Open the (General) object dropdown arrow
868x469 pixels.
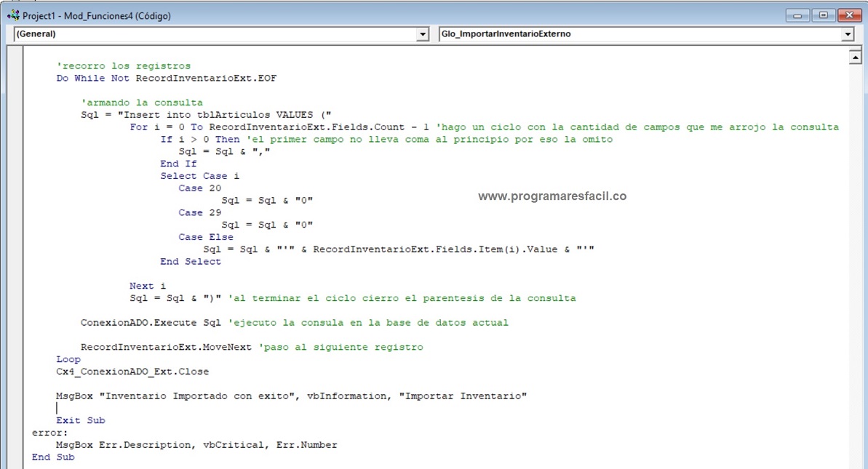[423, 34]
